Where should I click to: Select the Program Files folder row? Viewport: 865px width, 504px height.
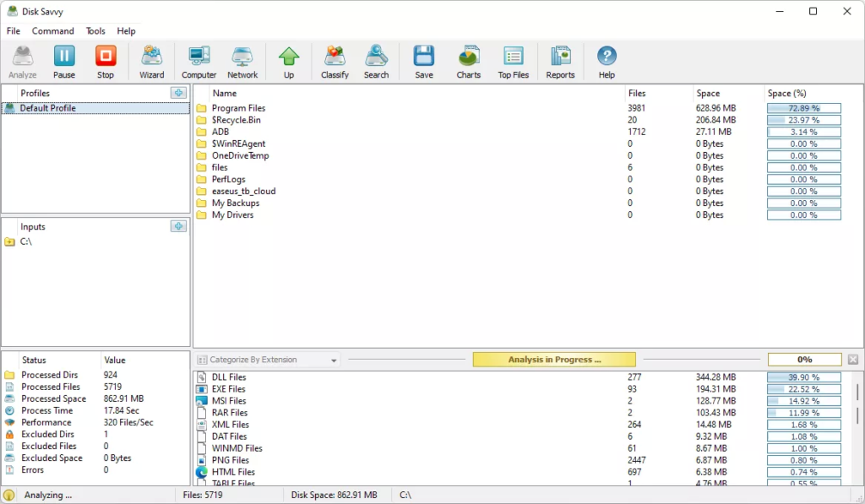point(238,108)
